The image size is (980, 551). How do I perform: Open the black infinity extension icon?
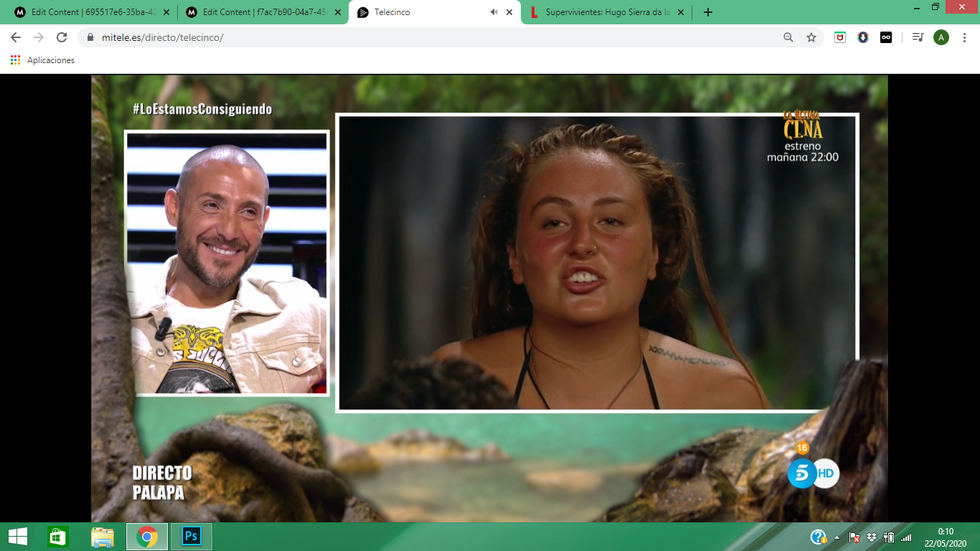[886, 37]
